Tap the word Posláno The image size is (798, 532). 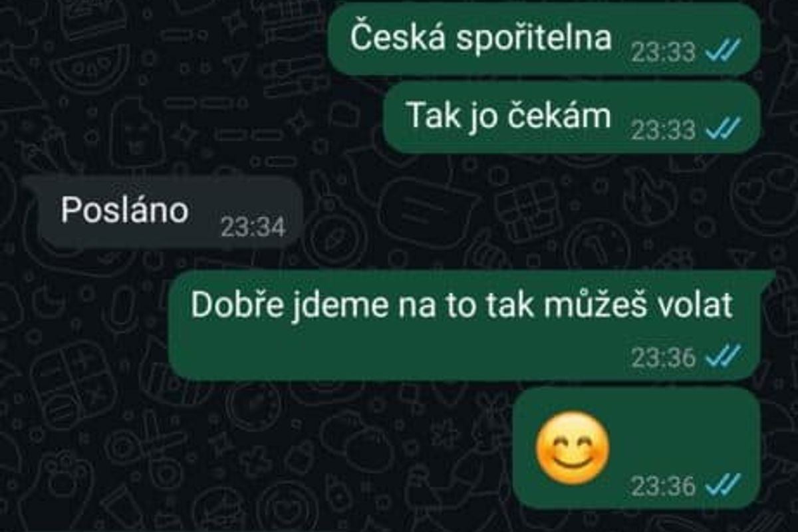[124, 210]
